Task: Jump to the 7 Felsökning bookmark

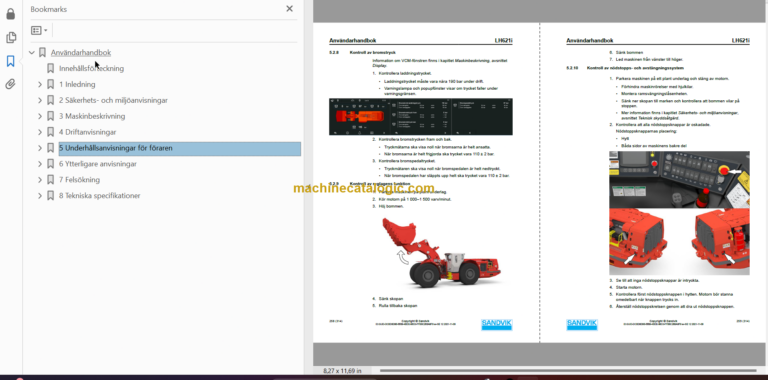Action: tap(79, 180)
